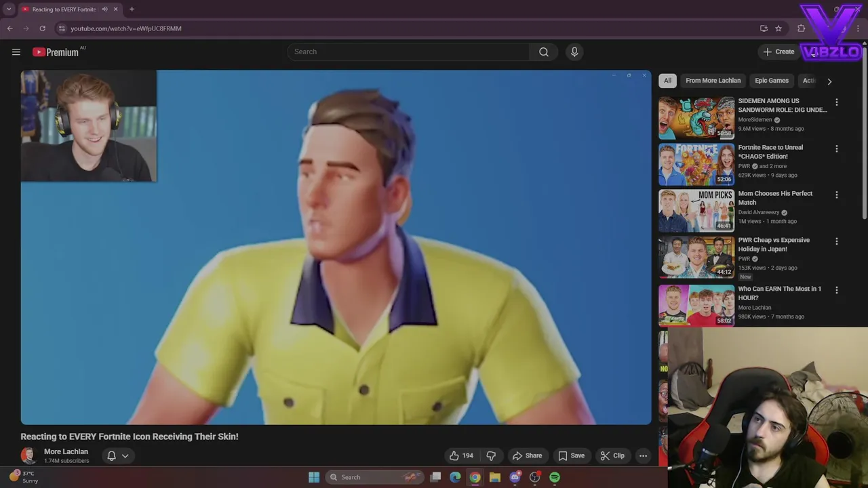Save video to a playlist
The height and width of the screenshot is (488, 868).
571,455
